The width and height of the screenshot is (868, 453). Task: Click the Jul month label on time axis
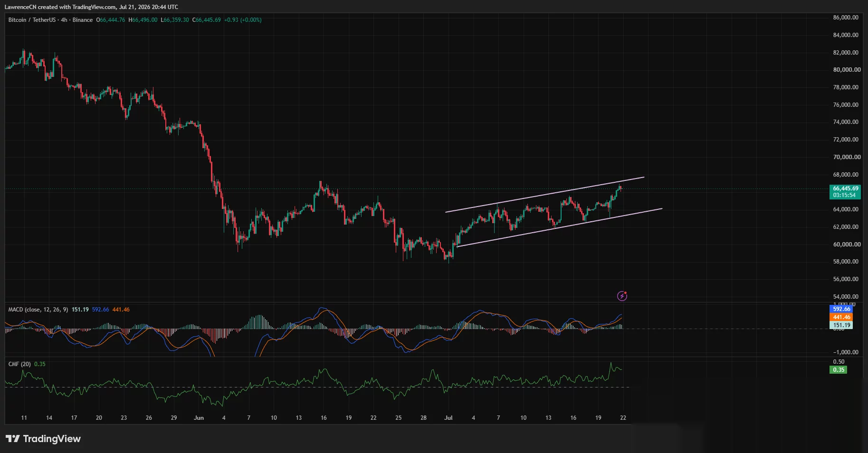[448, 418]
